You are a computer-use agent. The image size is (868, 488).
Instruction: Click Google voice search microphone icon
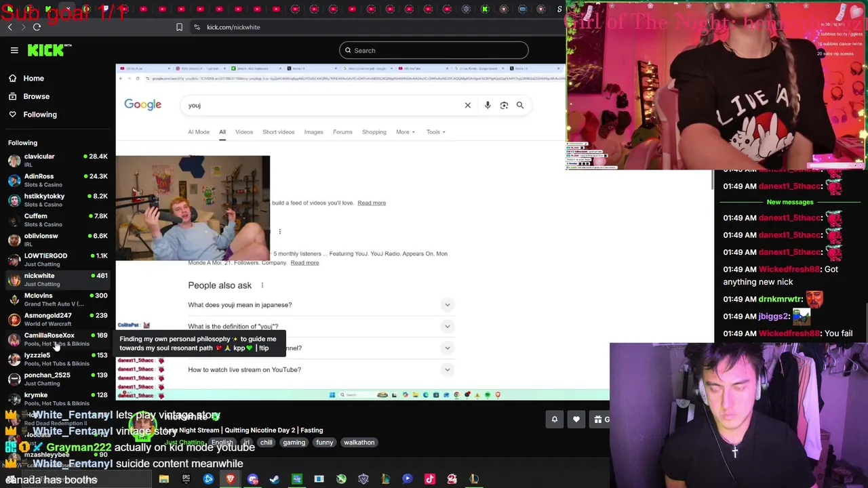coord(488,105)
